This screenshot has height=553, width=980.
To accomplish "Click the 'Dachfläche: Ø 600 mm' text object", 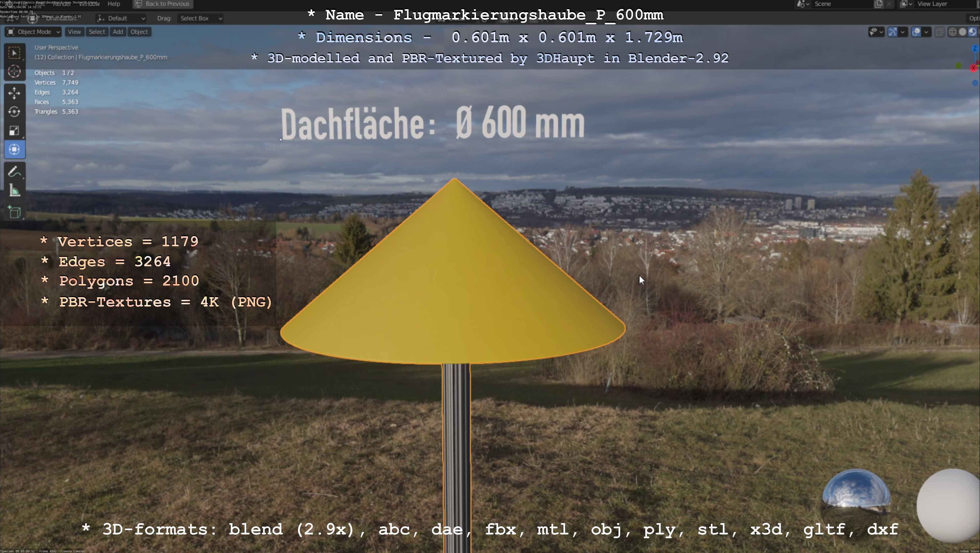I will coord(433,123).
